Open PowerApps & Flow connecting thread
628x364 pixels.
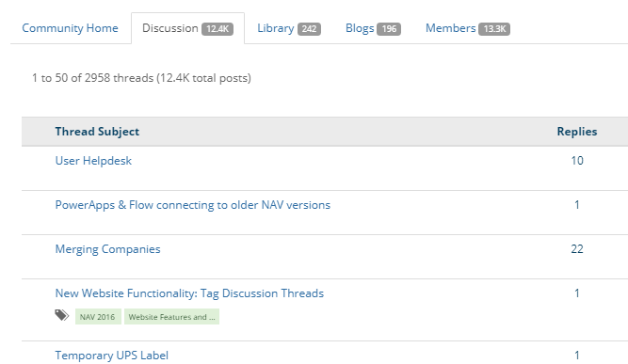(x=193, y=205)
